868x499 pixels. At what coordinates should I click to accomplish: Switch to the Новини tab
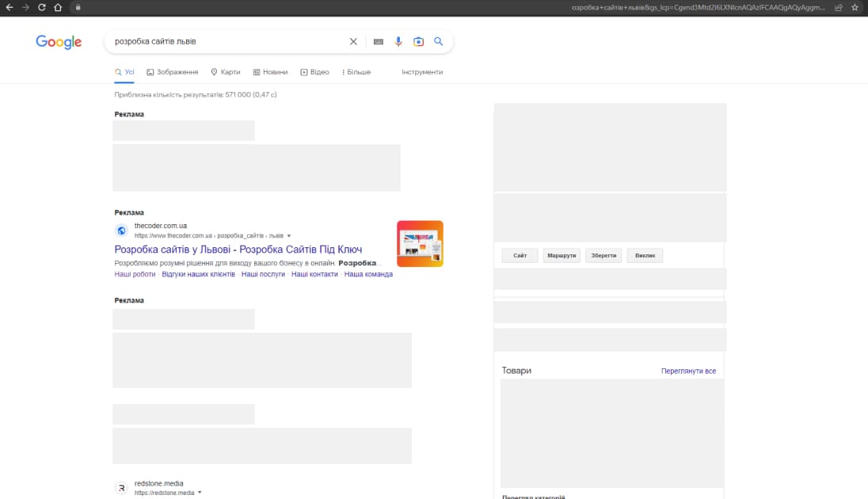[270, 72]
